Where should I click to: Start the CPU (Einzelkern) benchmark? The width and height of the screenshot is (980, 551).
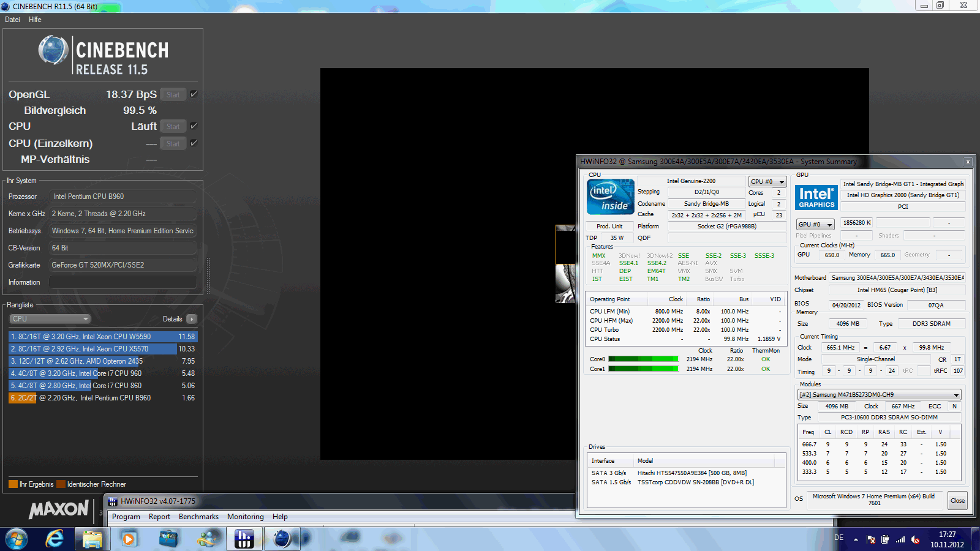[x=173, y=144]
